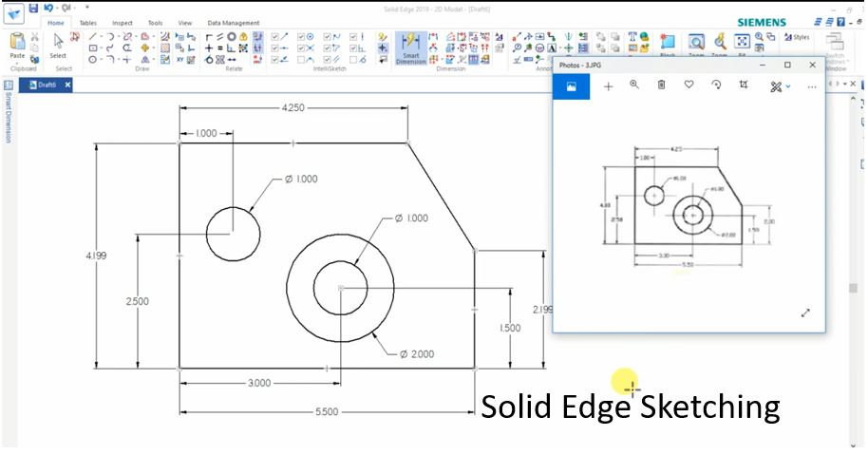
Task: Toggle IntelliSketch midpoint checkbox
Action: [x=275, y=48]
